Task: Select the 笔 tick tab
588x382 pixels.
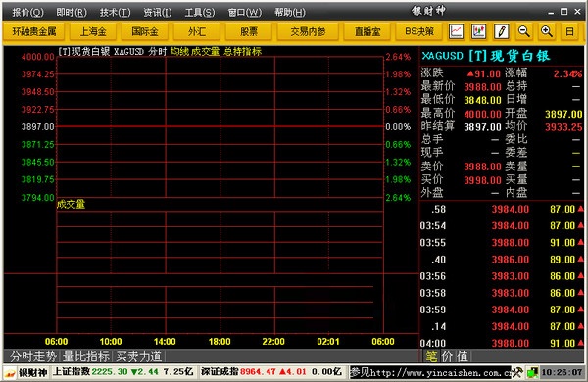Action: click(431, 357)
